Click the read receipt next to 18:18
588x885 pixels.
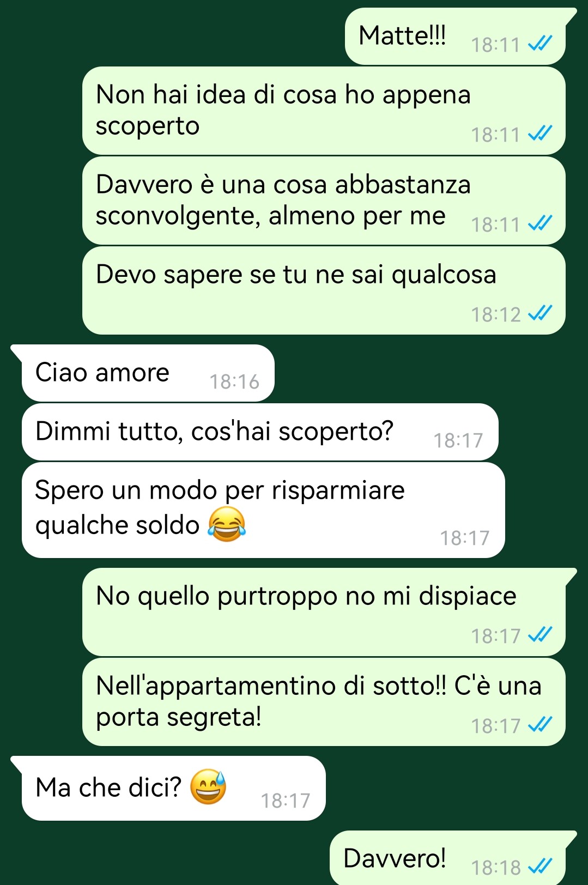click(541, 866)
